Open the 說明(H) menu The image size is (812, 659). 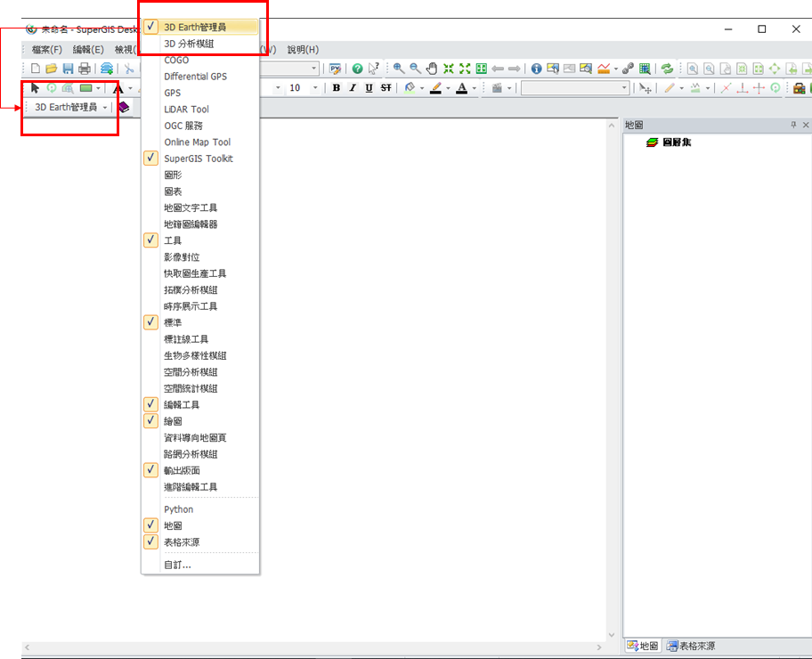(303, 50)
